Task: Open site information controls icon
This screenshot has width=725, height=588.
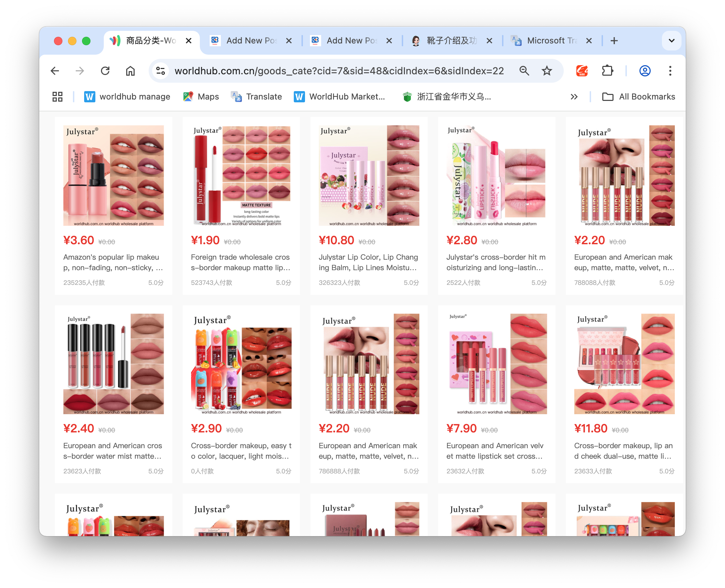Action: 161,71
